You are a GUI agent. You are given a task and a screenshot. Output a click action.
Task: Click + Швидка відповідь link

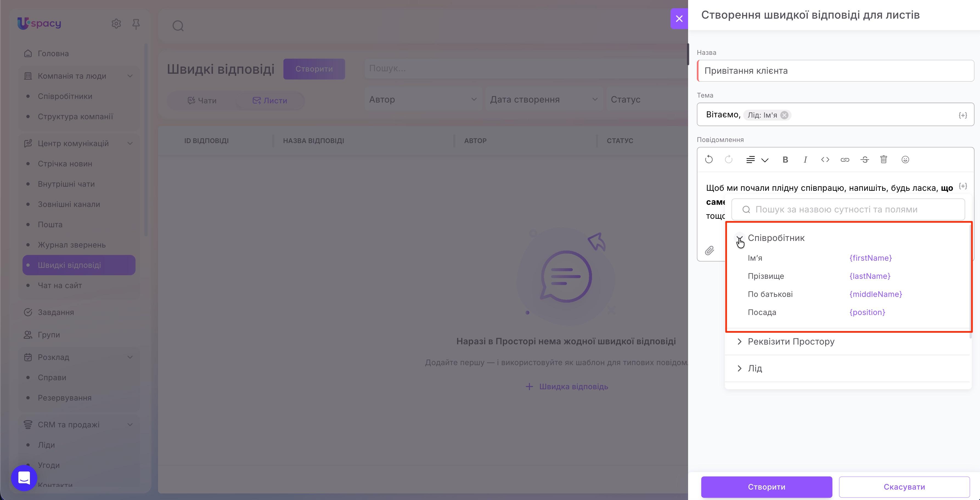point(567,387)
